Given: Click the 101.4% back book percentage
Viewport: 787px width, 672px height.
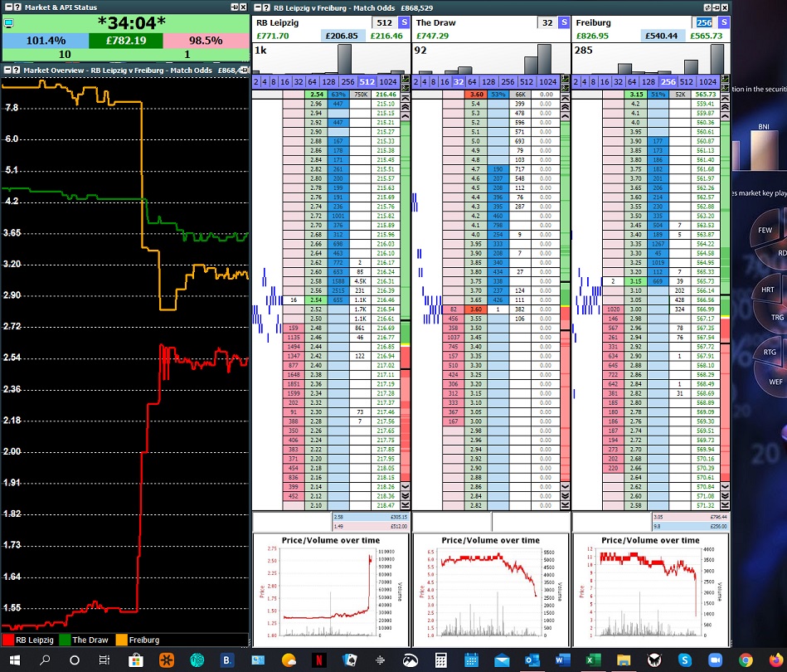Looking at the screenshot, I should click(46, 41).
